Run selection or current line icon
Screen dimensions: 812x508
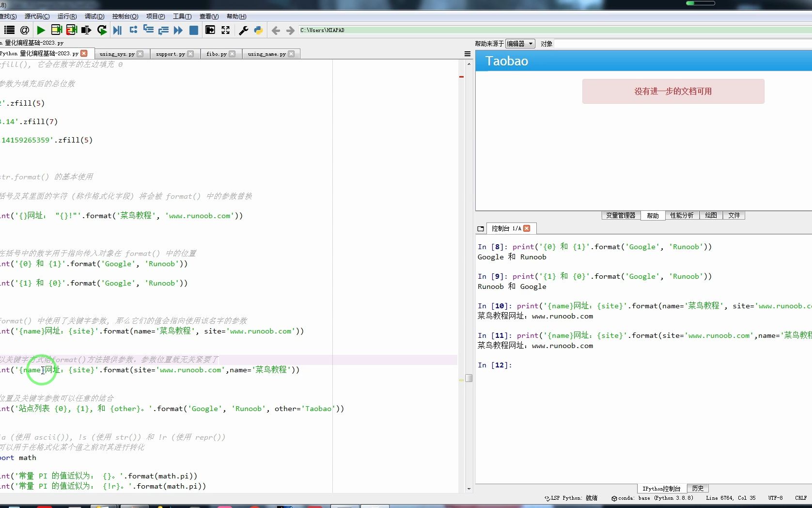[86, 30]
